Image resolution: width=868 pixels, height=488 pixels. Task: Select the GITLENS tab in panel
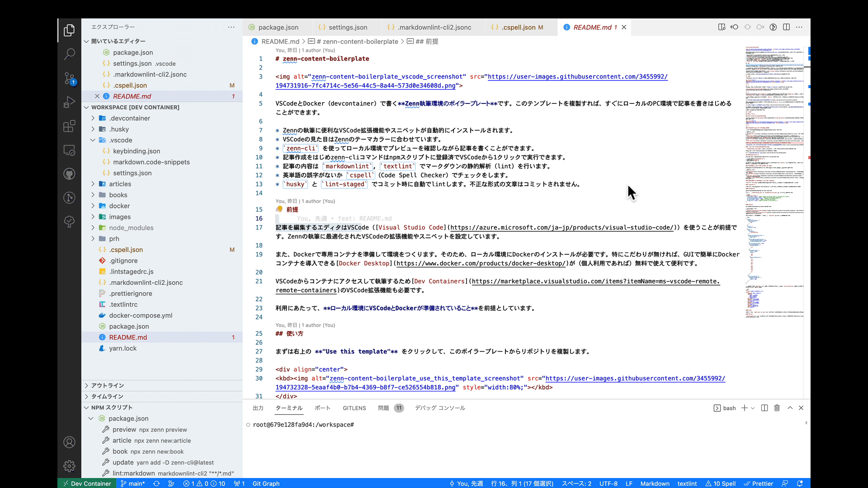[x=355, y=408]
